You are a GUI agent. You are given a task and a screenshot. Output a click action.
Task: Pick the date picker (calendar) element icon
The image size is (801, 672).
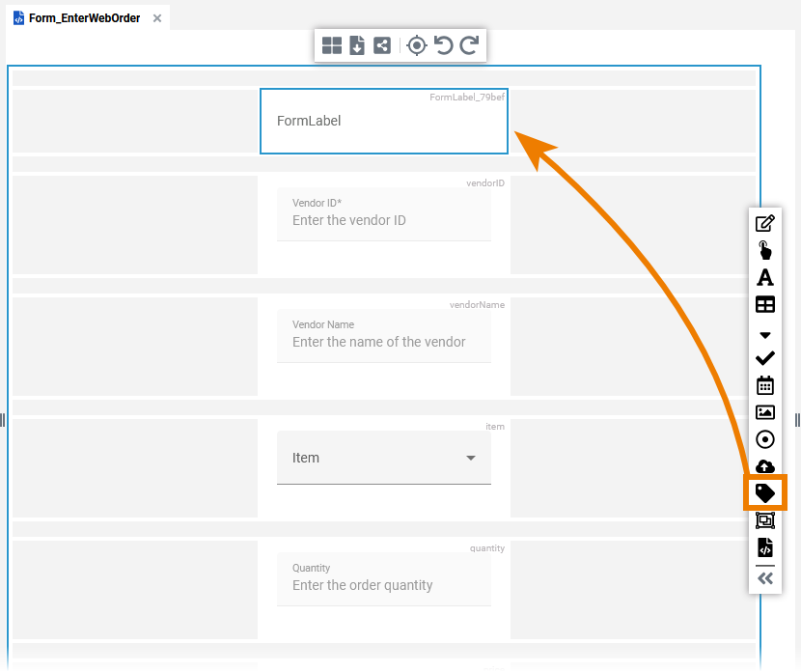click(x=765, y=385)
